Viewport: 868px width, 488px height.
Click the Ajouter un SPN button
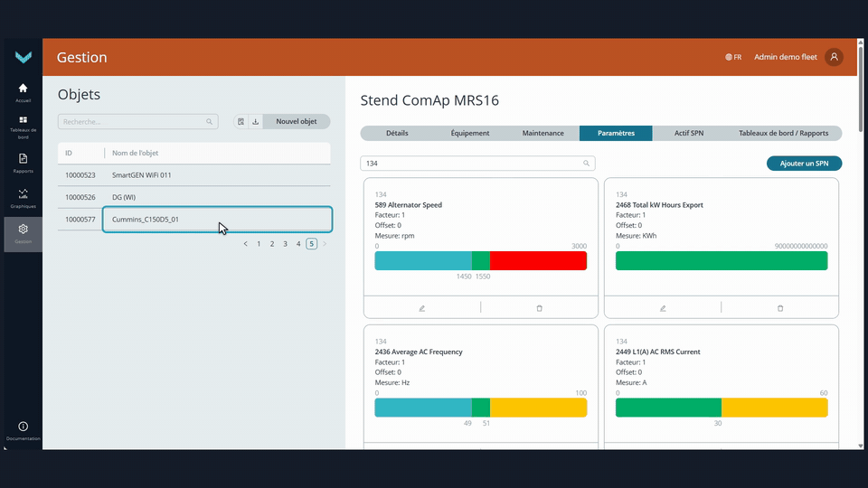click(x=804, y=164)
